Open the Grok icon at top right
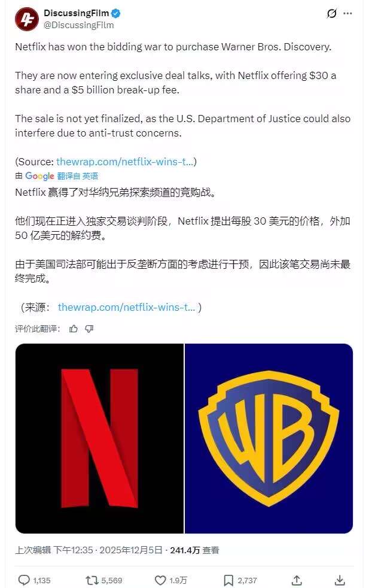369x588 pixels. (x=331, y=14)
